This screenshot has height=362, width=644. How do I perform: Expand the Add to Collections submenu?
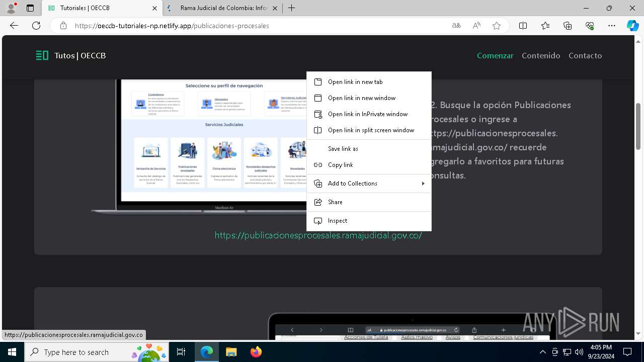(369, 184)
